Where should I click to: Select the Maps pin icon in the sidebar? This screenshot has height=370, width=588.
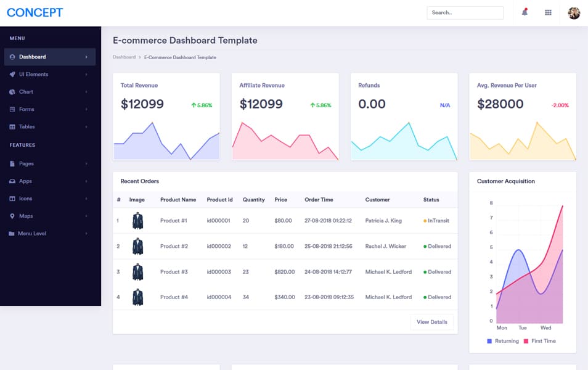tap(12, 216)
